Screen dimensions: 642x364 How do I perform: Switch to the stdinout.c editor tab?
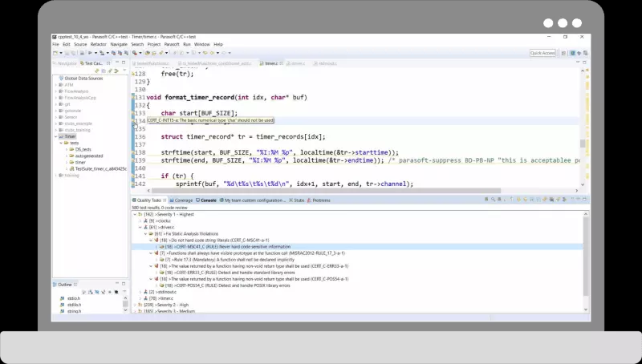[325, 63]
